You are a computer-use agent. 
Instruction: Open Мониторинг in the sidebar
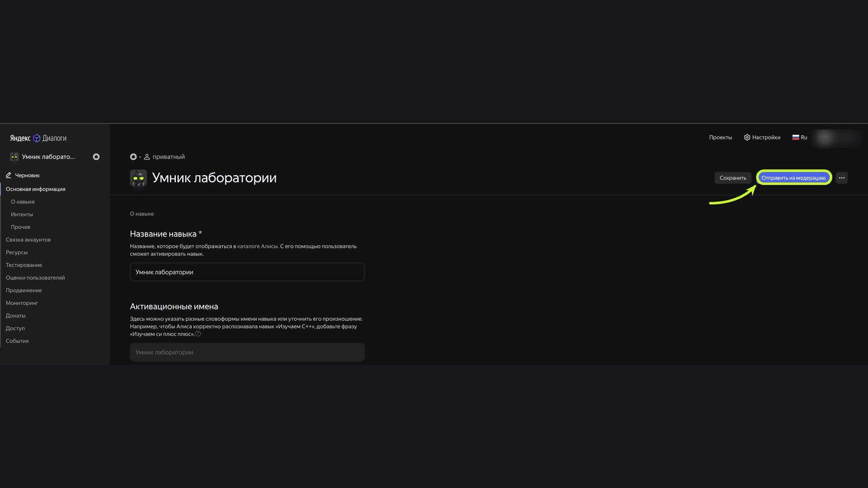[22, 303]
